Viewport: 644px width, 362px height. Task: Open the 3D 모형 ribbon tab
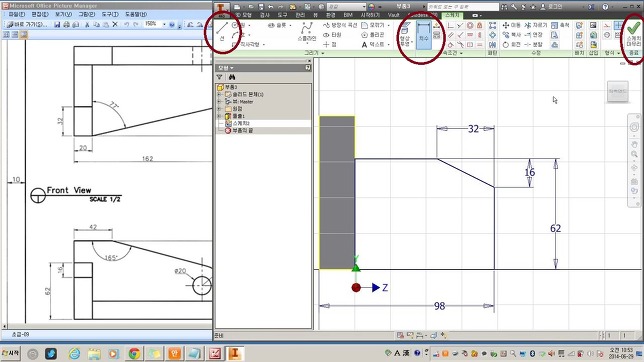pyautogui.click(x=243, y=15)
